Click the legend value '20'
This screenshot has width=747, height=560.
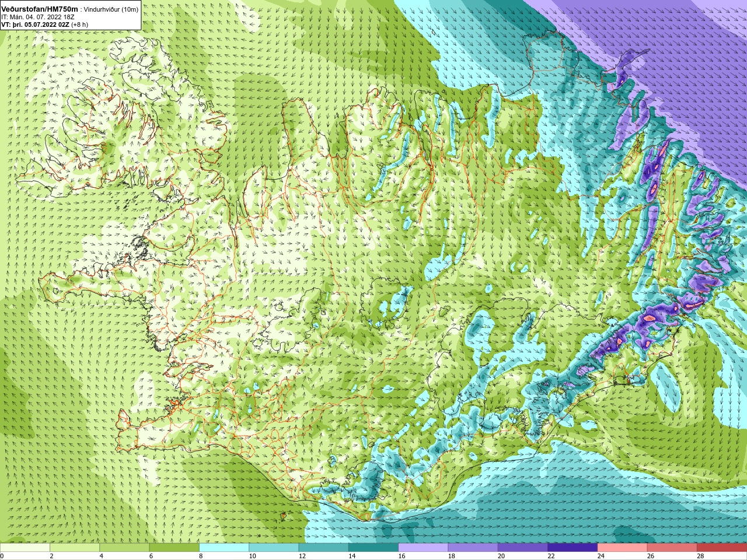[501, 556]
